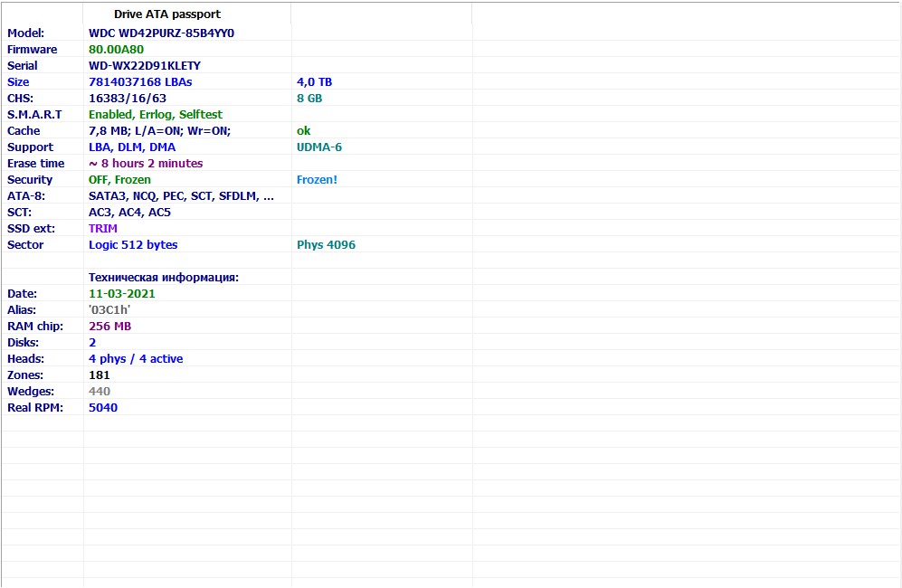The height and width of the screenshot is (588, 902).
Task: Click support value 'LBA, DLM, DMA'
Action: click(132, 147)
